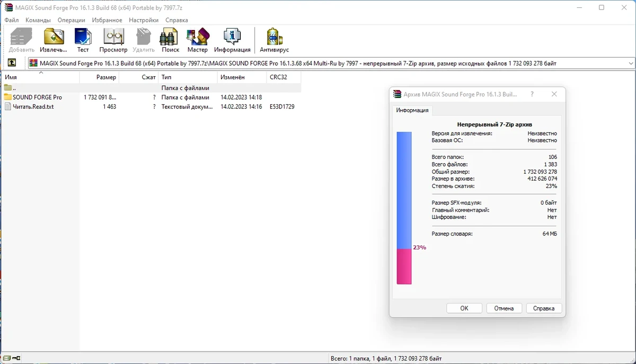This screenshot has width=636, height=364.
Task: Open the Избранное menu
Action: (x=107, y=20)
